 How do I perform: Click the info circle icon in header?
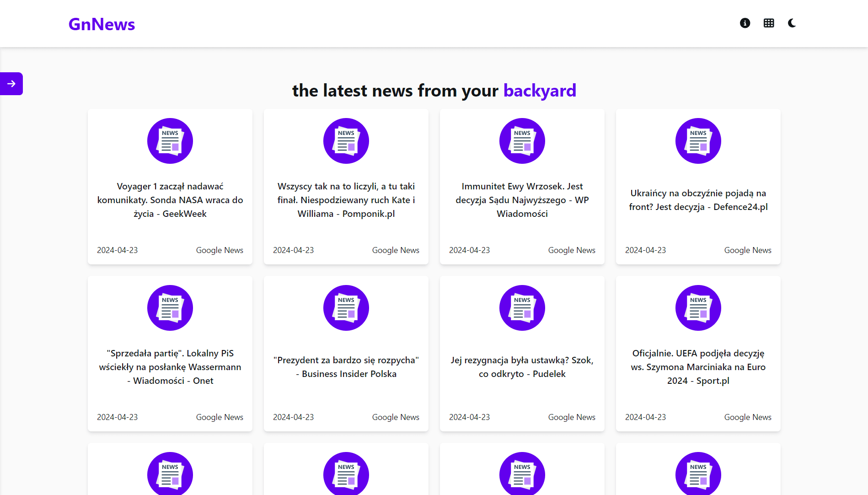click(745, 23)
